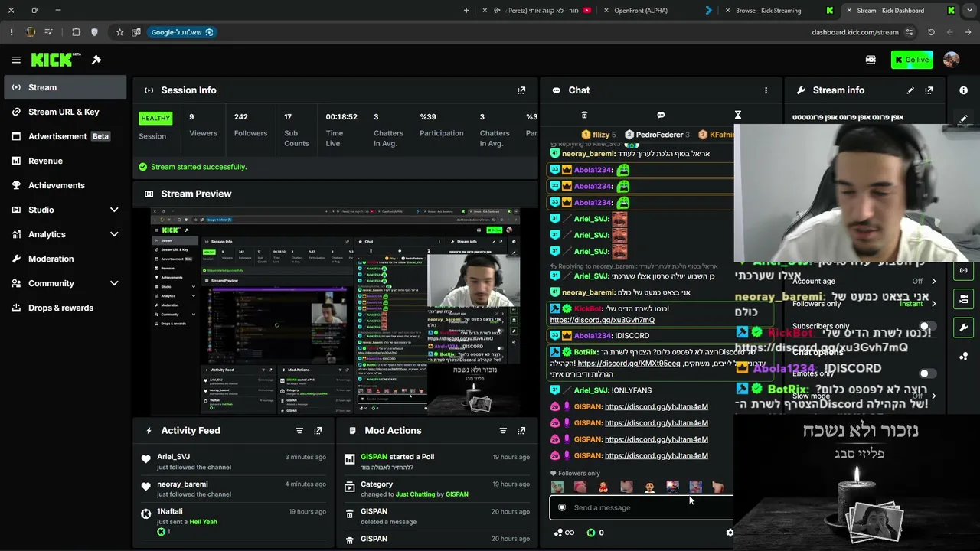Click the dashboard.kick.com/stream address bar
This screenshot has height=551, width=980.
point(855,32)
